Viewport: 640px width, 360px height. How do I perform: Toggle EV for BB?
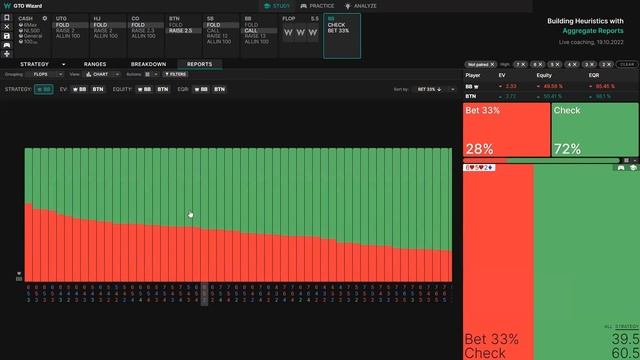(x=80, y=89)
